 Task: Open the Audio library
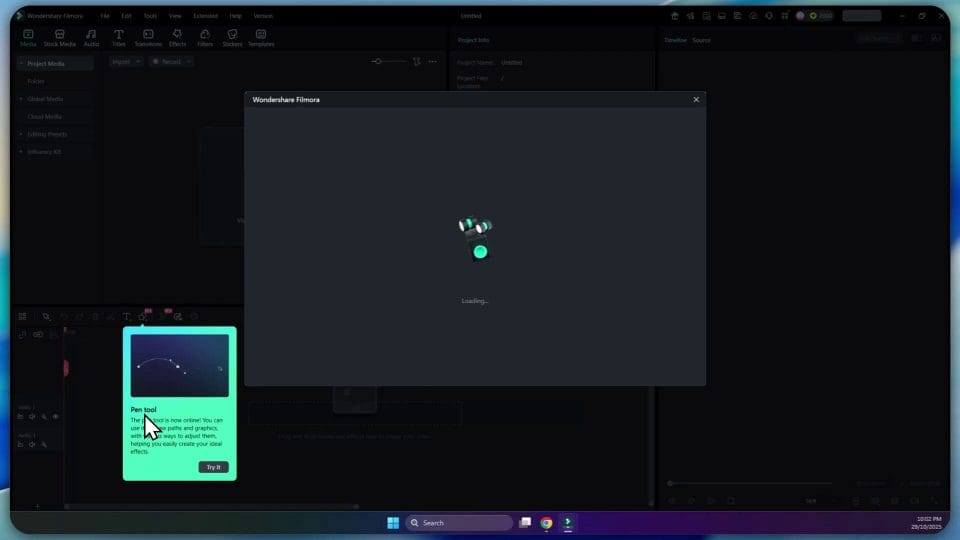(x=91, y=37)
